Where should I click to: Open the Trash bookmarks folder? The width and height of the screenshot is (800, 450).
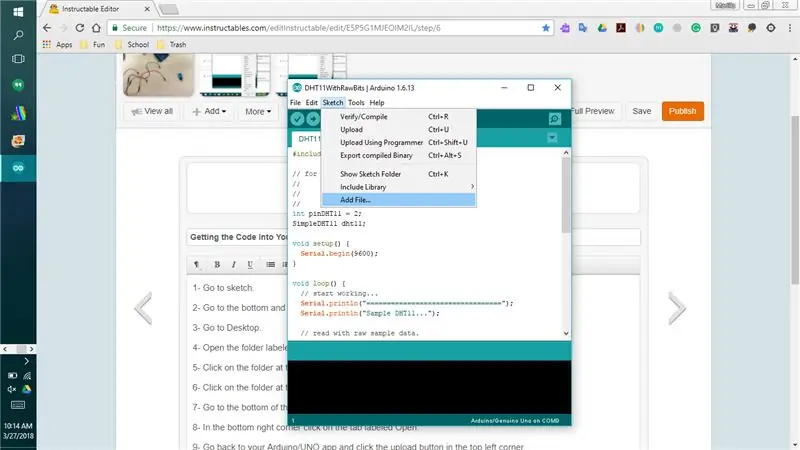click(172, 45)
